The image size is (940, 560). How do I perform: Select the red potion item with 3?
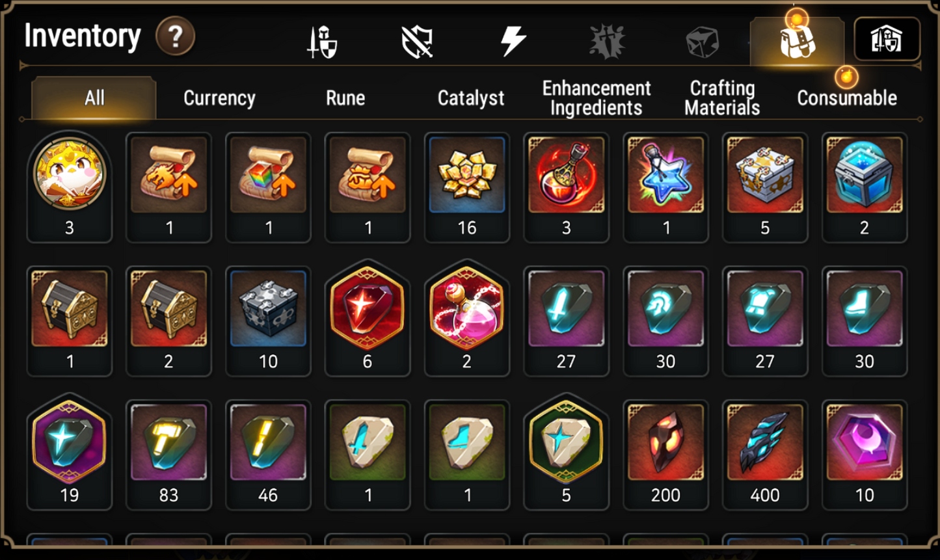566,187
